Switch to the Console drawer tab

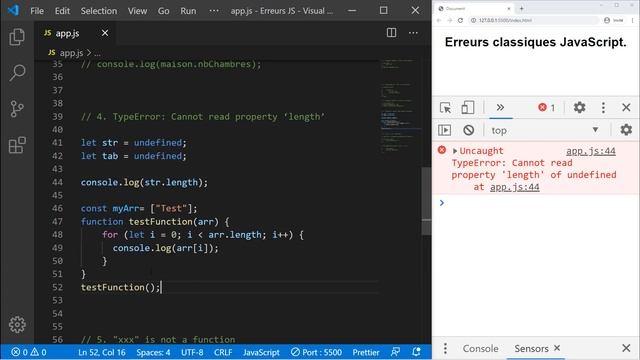click(x=480, y=348)
